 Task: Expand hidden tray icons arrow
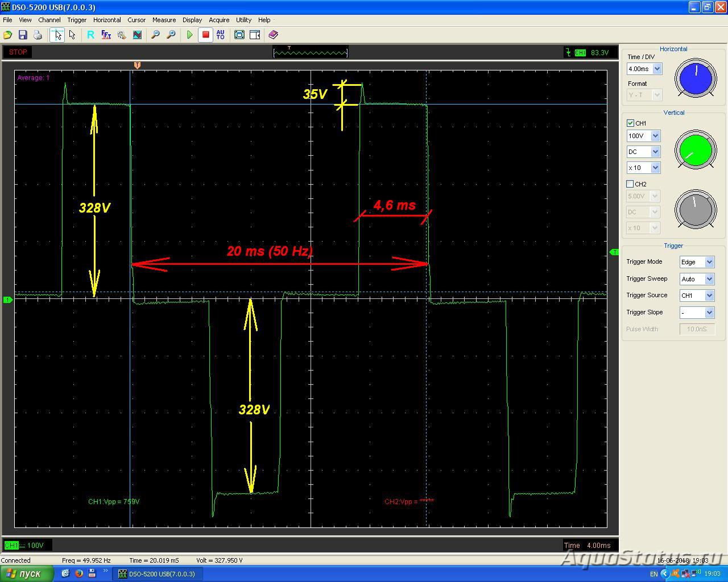(x=664, y=574)
